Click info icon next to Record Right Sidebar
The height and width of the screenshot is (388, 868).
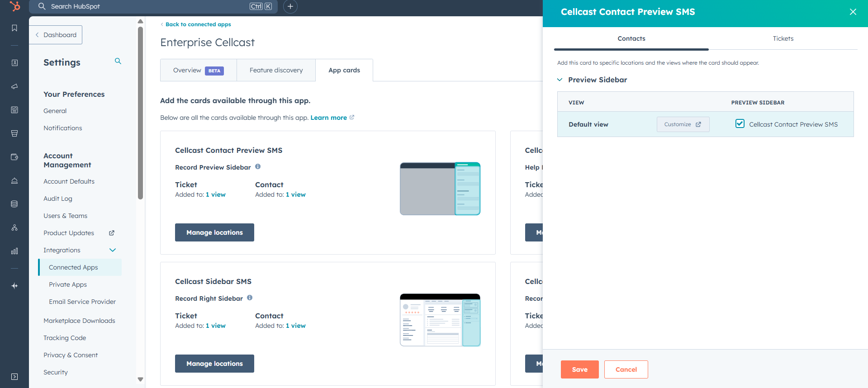click(250, 298)
